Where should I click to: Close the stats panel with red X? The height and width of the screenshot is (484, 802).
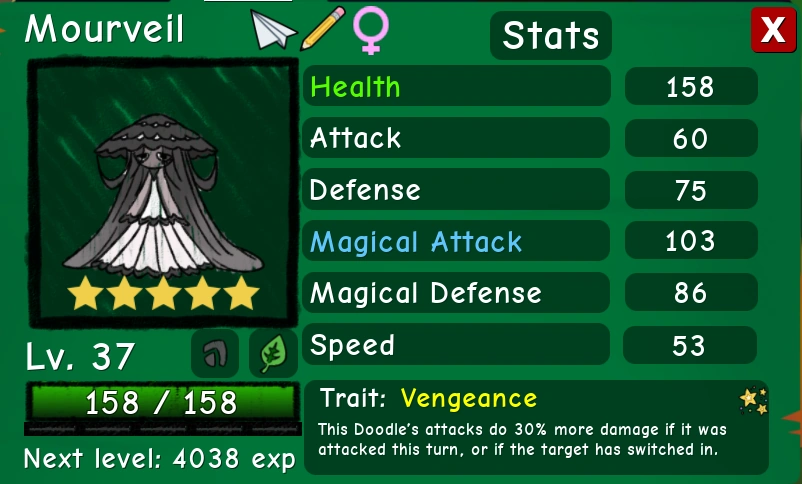pyautogui.click(x=773, y=30)
